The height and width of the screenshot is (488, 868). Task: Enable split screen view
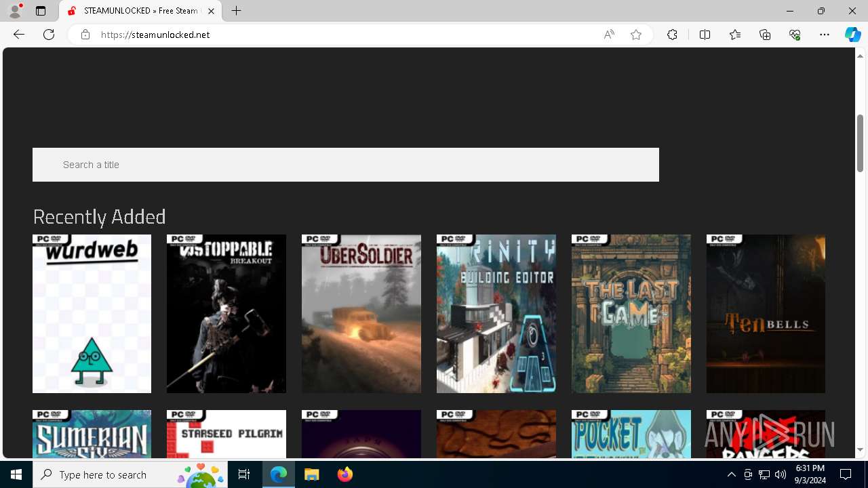coord(705,35)
